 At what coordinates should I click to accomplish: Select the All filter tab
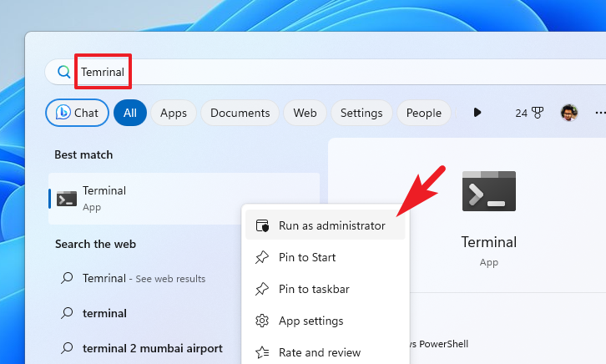point(130,113)
